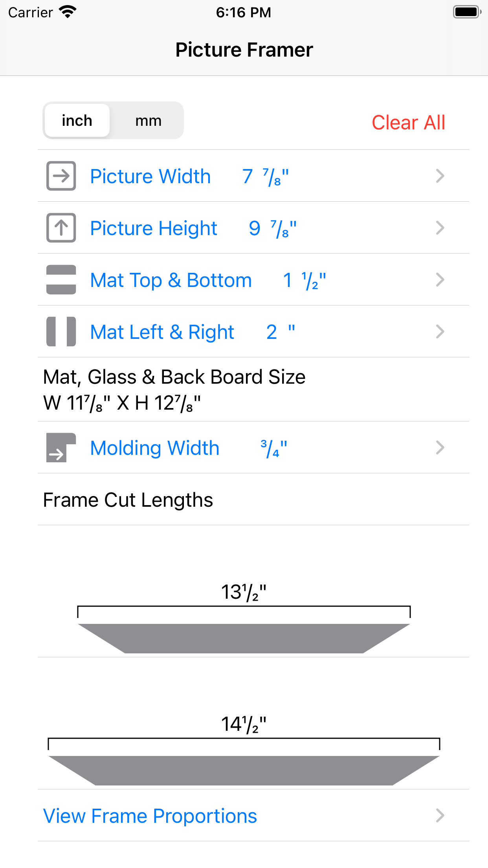Tap the 14 1/2 inch frame piece diagram
This screenshot has height=868, width=488.
click(244, 770)
